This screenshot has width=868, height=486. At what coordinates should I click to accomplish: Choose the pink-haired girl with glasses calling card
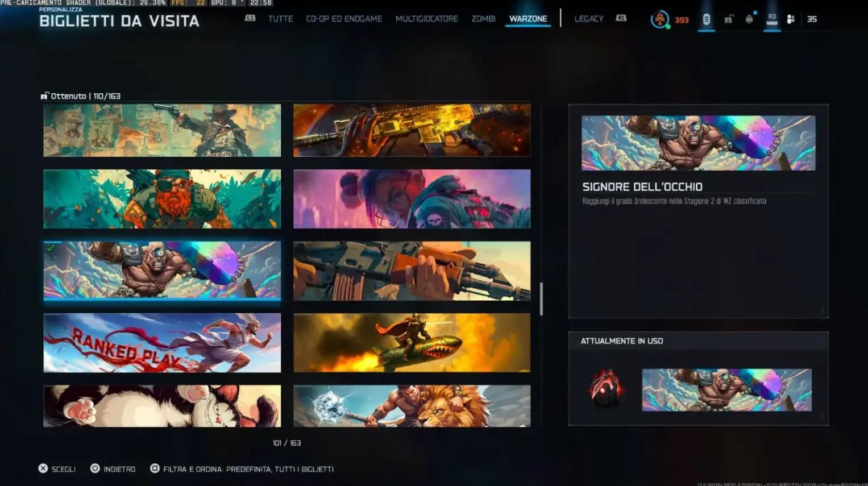(412, 199)
